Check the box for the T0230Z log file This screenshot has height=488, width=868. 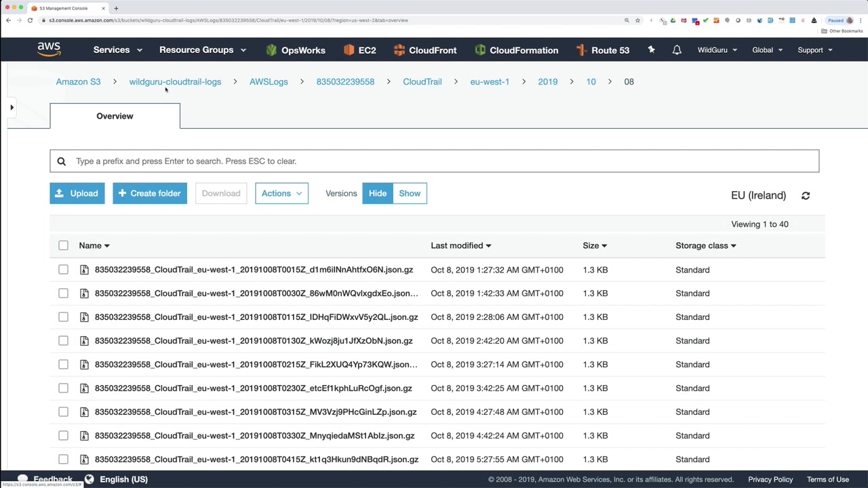point(63,388)
